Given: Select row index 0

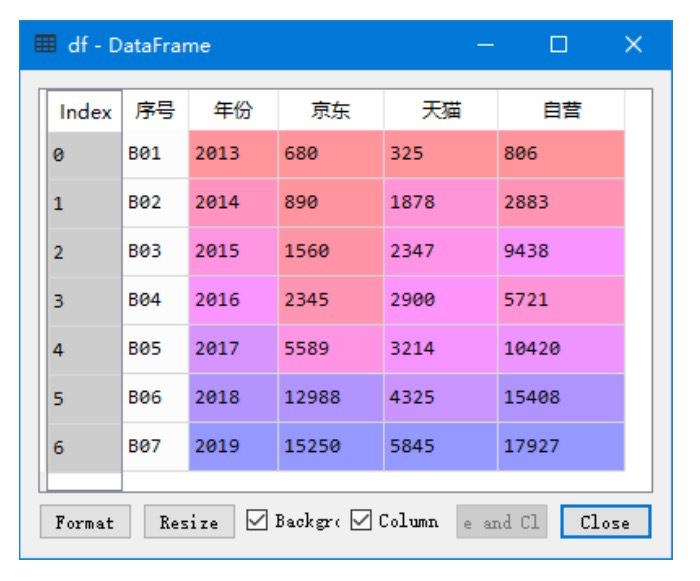Looking at the screenshot, I should tap(84, 155).
